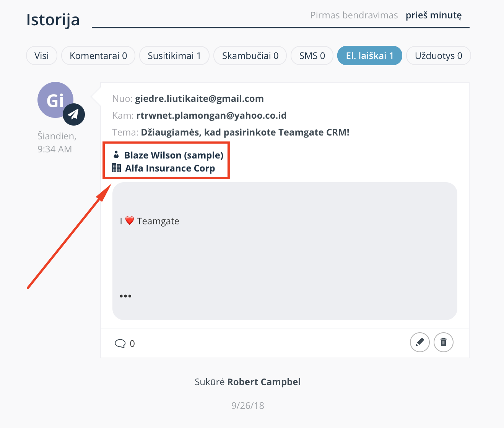The width and height of the screenshot is (504, 428).
Task: Select the El. laiškai 1 tab
Action: [370, 56]
